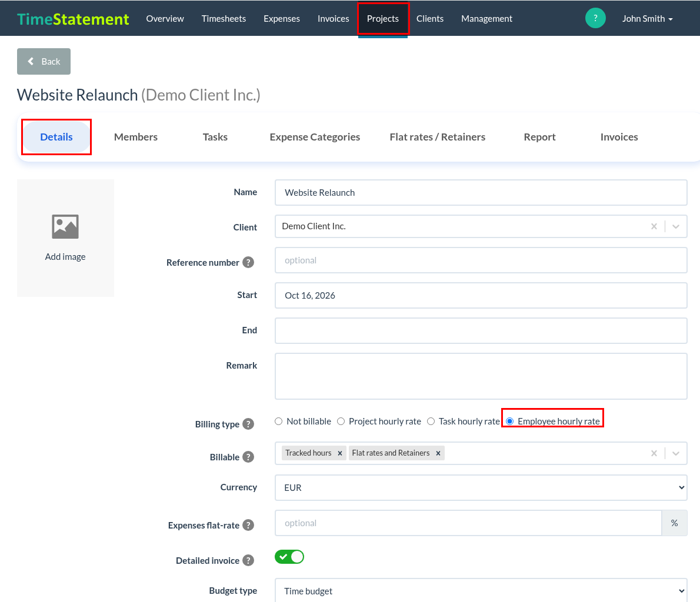The width and height of the screenshot is (700, 602).
Task: Open the Expense Categories tab
Action: [315, 137]
